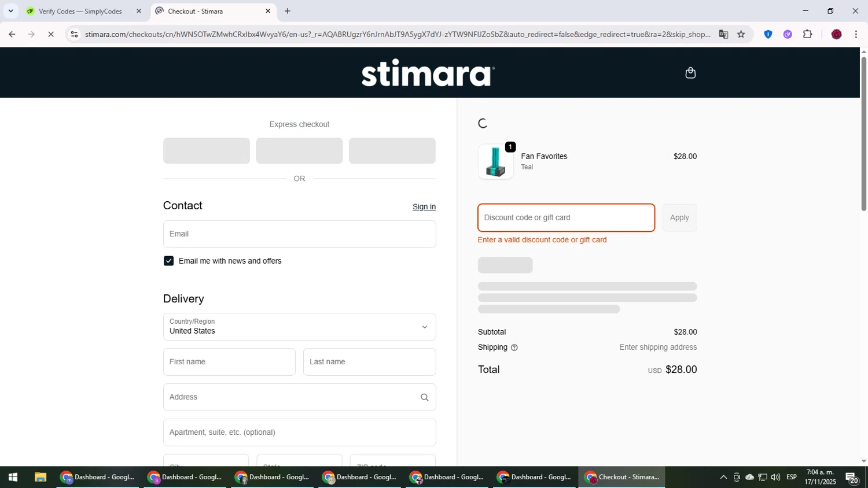Screen dimensions: 868x488
Task: Show hidden system tray icons
Action: click(x=723, y=477)
